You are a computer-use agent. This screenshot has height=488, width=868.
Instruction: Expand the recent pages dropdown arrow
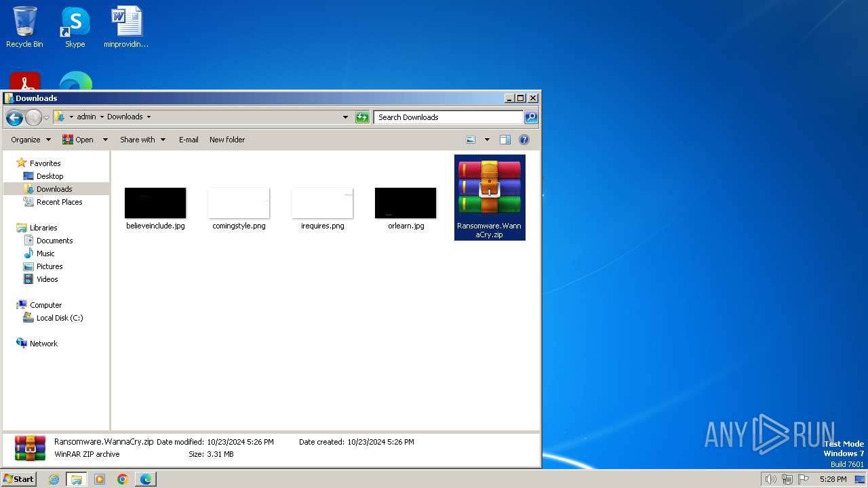(46, 117)
